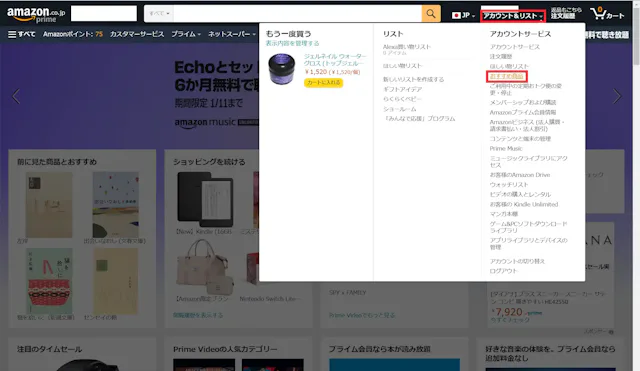Open お客様のAmazon Drive
This screenshot has width=640, height=371.
click(520, 175)
